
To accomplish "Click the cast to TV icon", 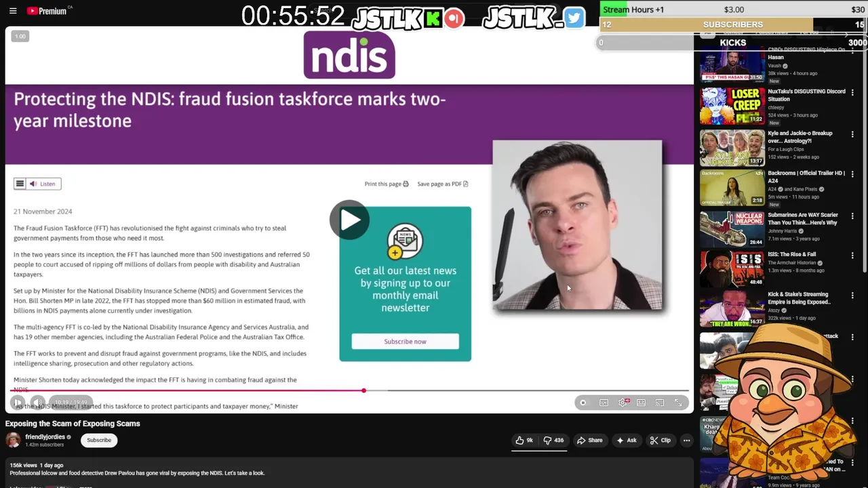I will pos(659,403).
